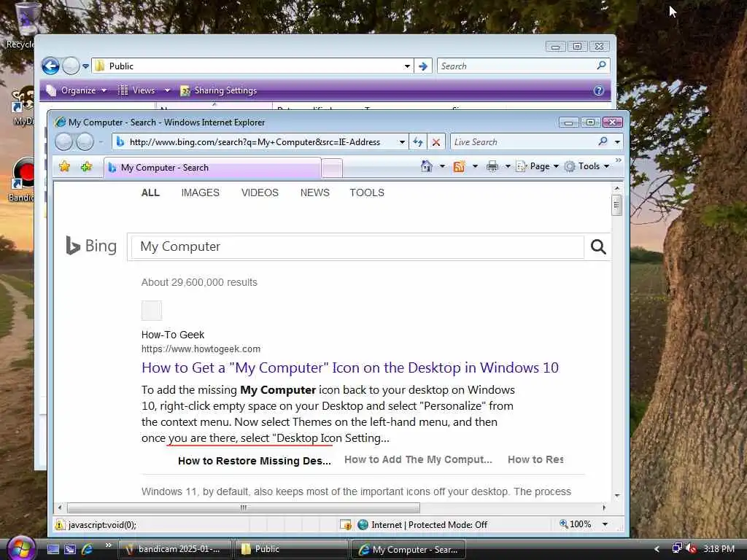Expand the IE address bar dropdown
The image size is (747, 560).
pos(402,142)
